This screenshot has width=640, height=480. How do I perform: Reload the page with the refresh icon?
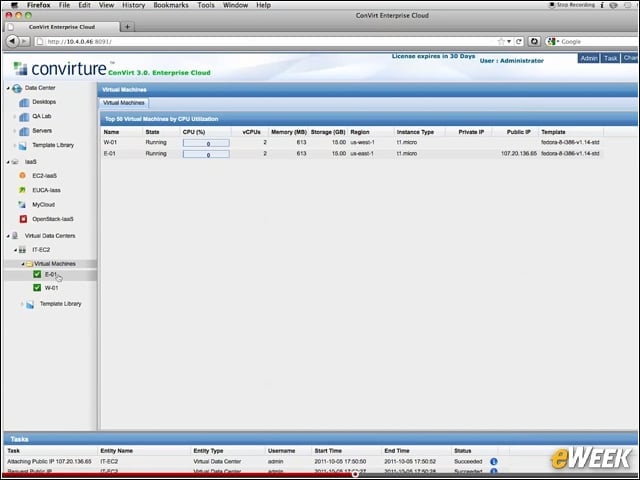point(519,42)
